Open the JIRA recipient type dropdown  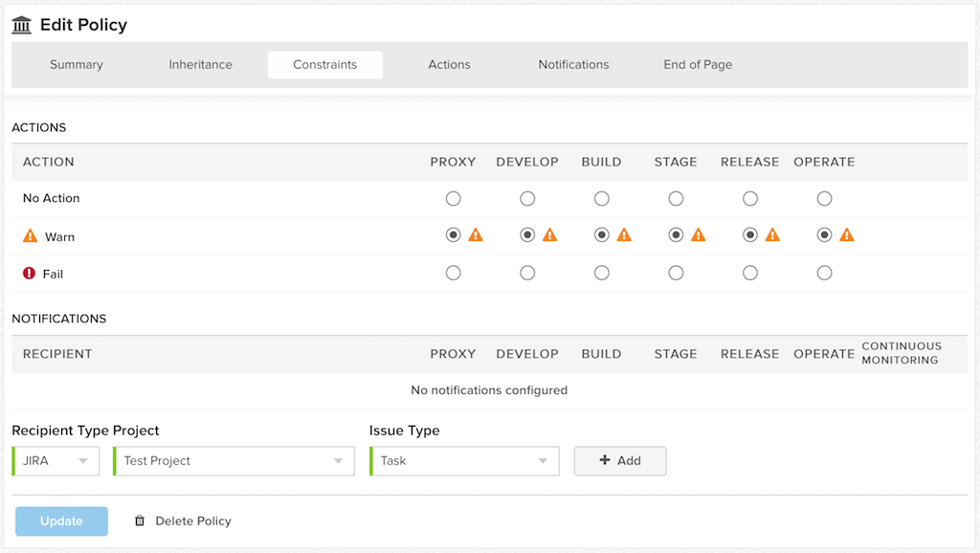(55, 460)
